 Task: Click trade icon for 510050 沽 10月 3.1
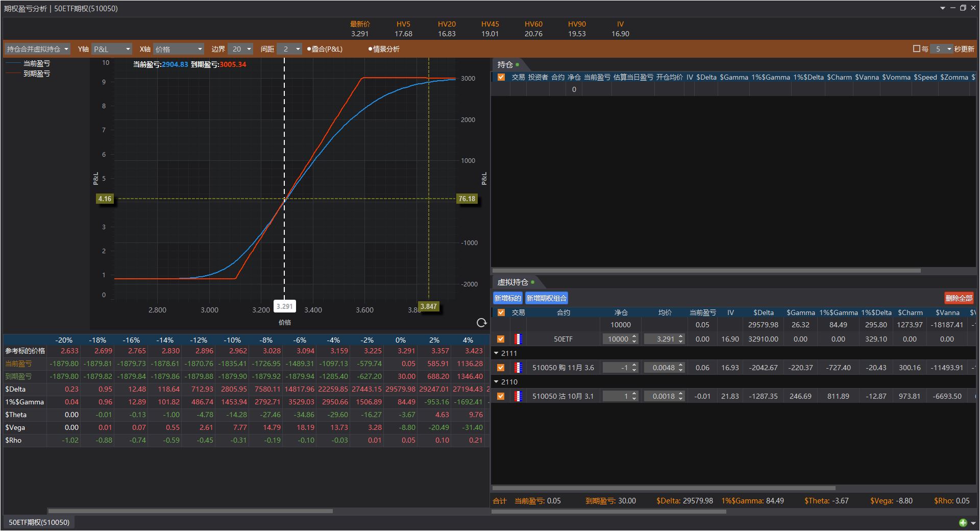coord(518,396)
